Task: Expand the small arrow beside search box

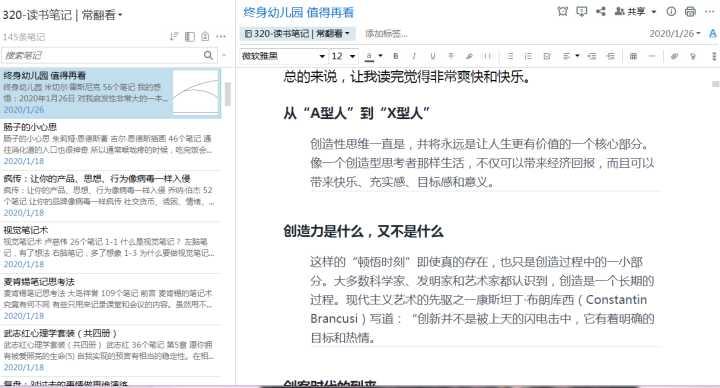Action: click(224, 55)
